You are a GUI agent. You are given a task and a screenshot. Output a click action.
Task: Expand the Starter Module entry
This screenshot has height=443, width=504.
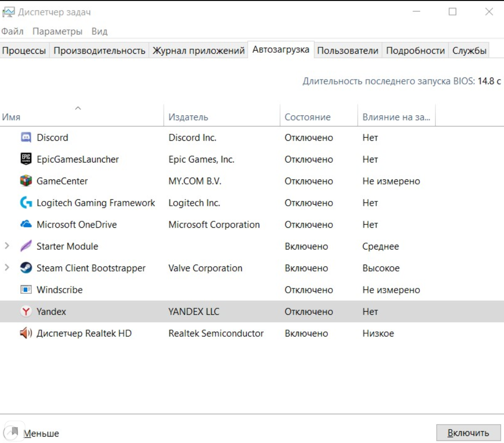point(7,246)
